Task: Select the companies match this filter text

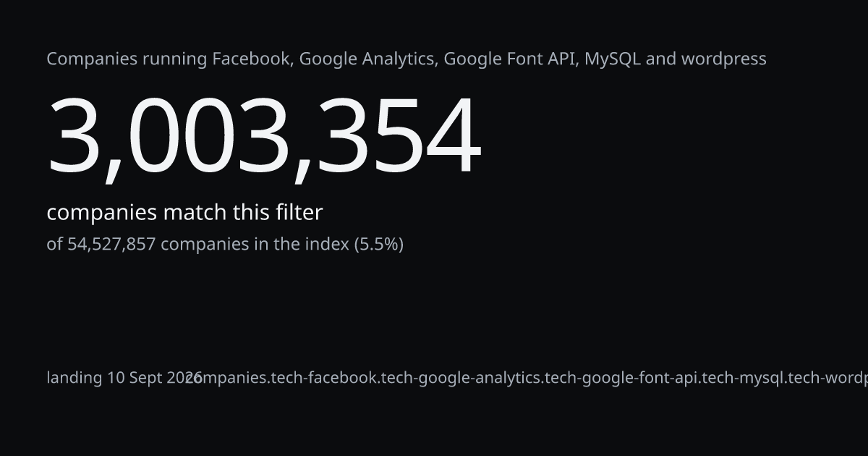Action: [184, 213]
